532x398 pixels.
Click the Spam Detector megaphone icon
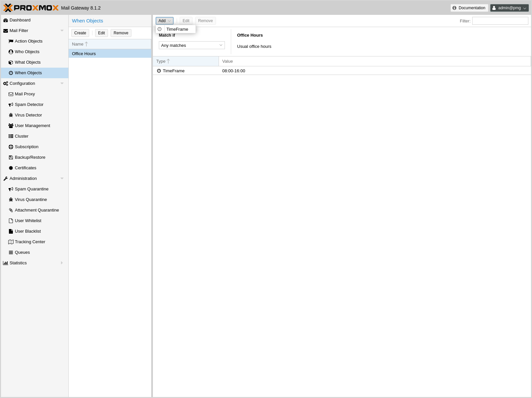pos(11,105)
